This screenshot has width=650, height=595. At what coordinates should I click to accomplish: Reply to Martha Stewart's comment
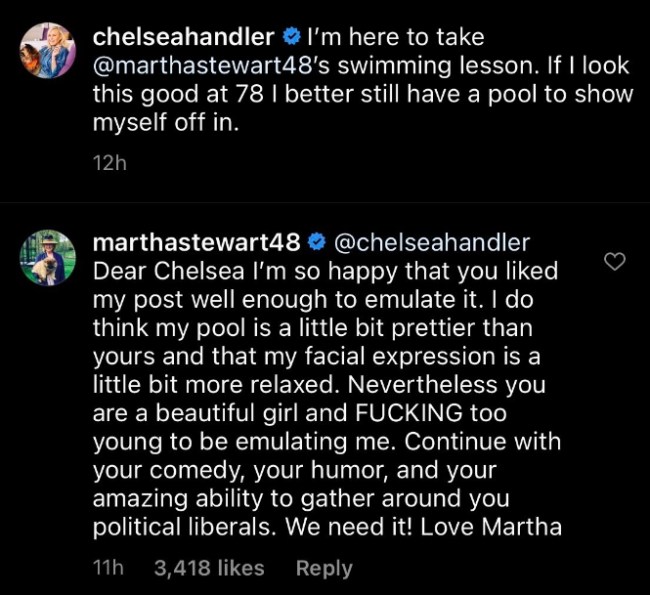pyautogui.click(x=324, y=568)
